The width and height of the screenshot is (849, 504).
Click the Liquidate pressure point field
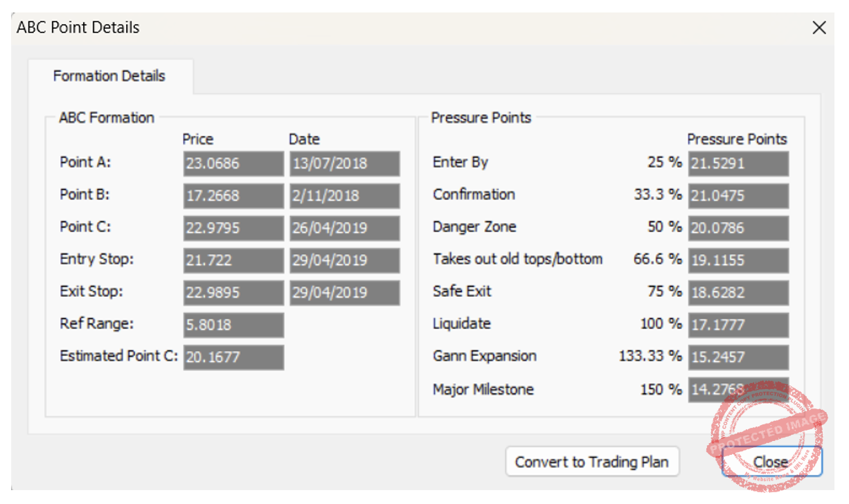pyautogui.click(x=738, y=325)
